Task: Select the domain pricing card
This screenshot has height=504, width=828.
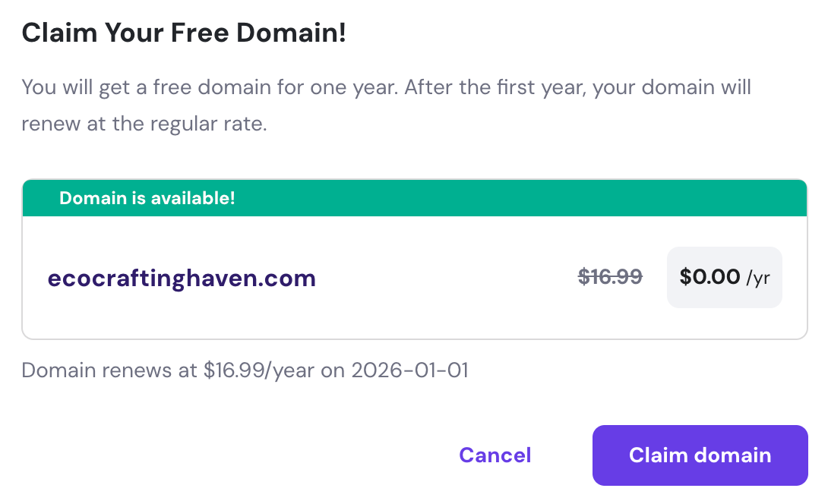Action: point(414,258)
